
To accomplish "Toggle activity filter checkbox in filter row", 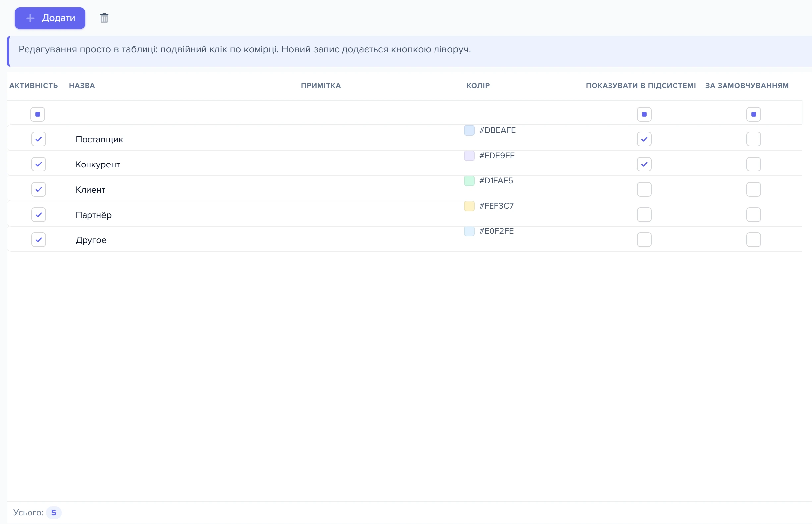I will (38, 114).
